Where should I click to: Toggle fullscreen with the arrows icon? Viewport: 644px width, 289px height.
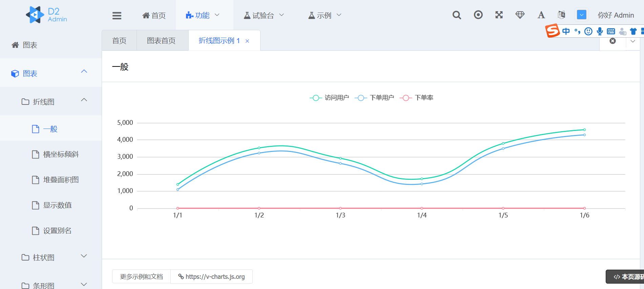point(499,15)
